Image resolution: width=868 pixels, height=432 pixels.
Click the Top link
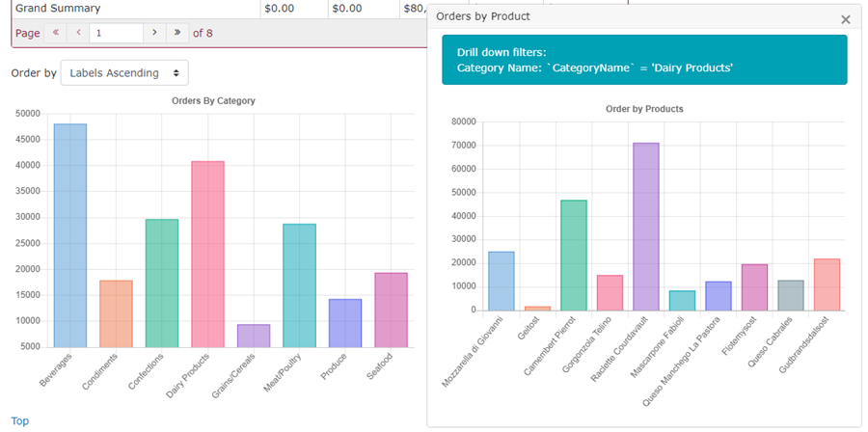pyautogui.click(x=19, y=421)
